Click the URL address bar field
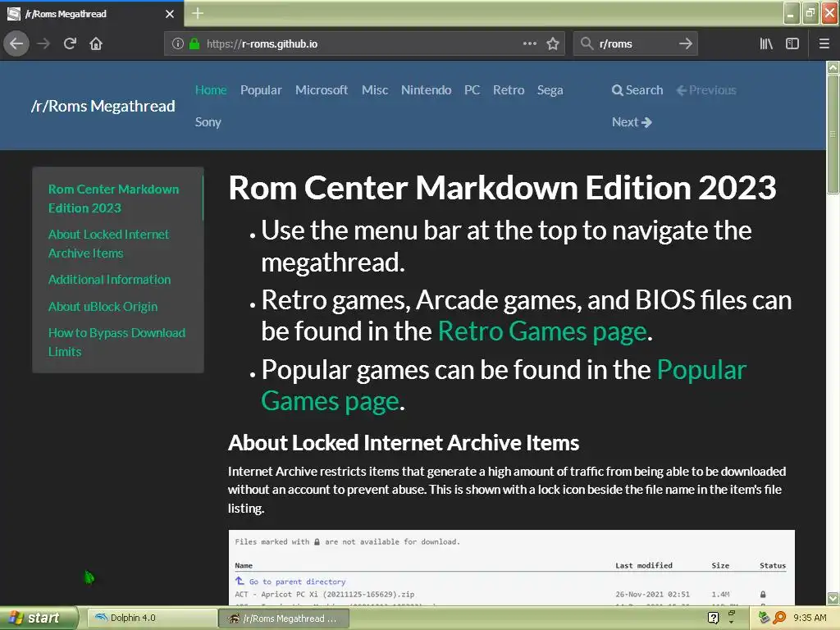 coord(364,43)
